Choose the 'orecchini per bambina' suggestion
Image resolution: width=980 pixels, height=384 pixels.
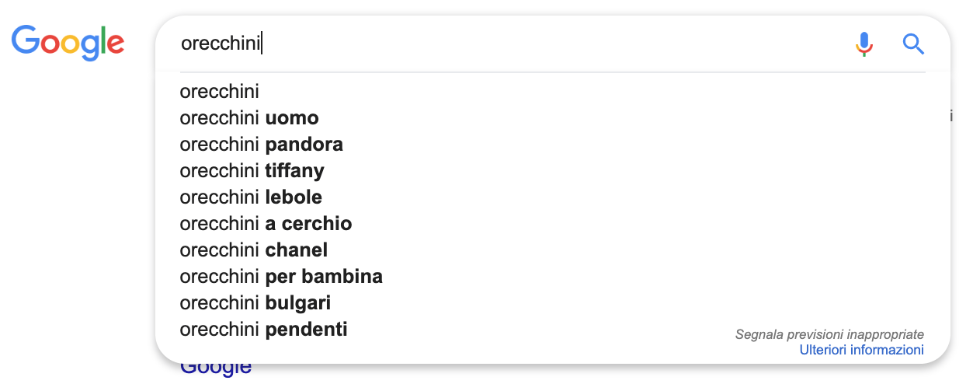(x=281, y=277)
